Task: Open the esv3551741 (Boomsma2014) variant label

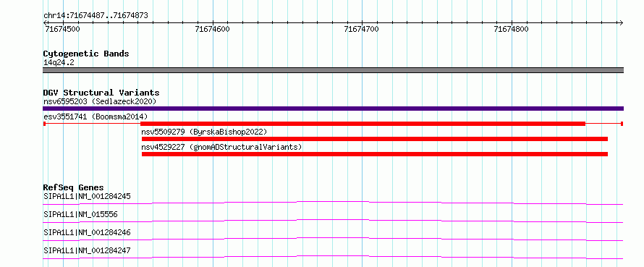Action: (x=96, y=116)
